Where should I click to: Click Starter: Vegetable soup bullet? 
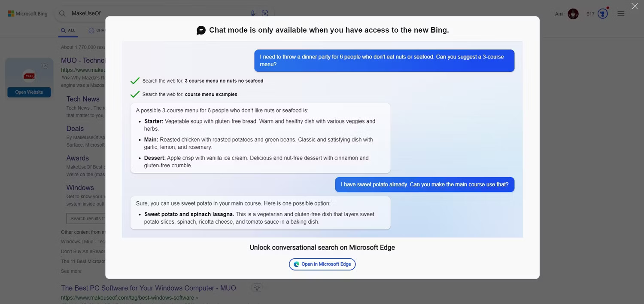[x=260, y=125]
